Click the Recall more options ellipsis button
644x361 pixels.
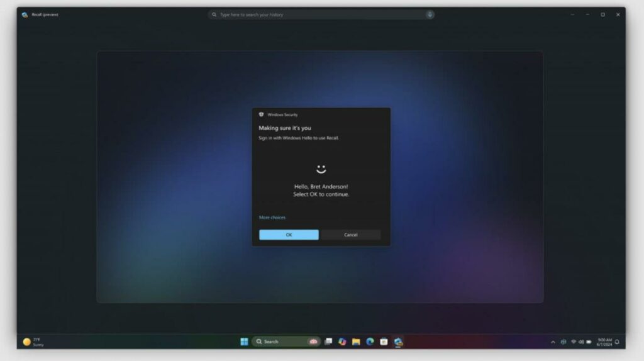click(572, 14)
